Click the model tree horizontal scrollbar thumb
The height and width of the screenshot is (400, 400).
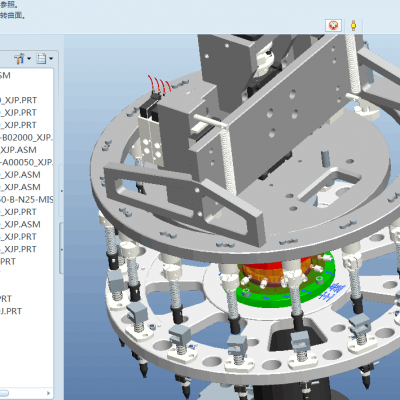pos(4,393)
